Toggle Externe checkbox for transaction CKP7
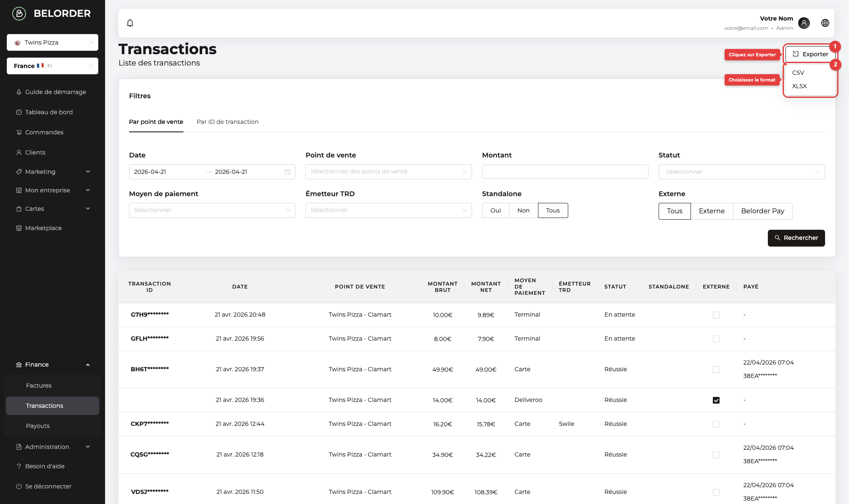849x504 pixels. click(x=716, y=424)
